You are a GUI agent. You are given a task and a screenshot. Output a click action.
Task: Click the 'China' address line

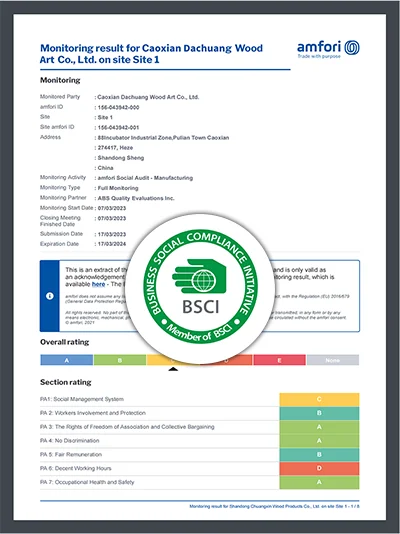click(105, 168)
